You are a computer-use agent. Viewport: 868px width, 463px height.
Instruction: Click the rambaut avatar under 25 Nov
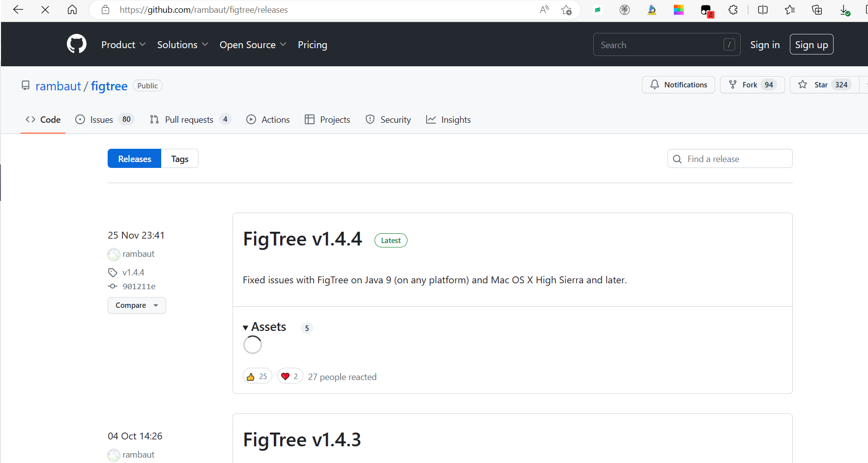point(114,254)
